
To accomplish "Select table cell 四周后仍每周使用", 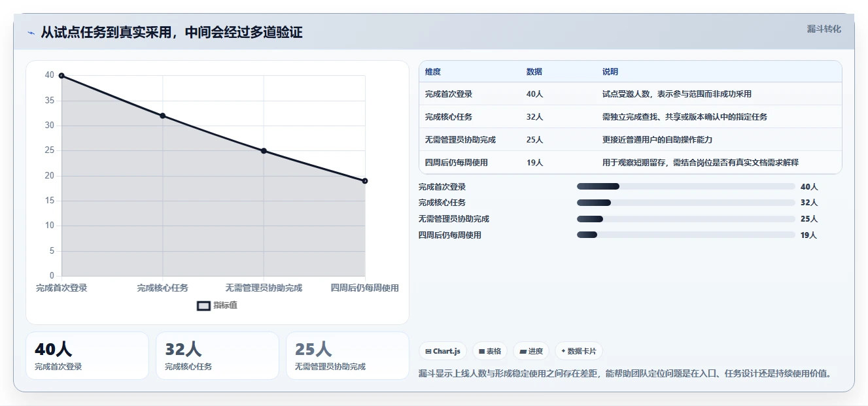I will coord(457,163).
